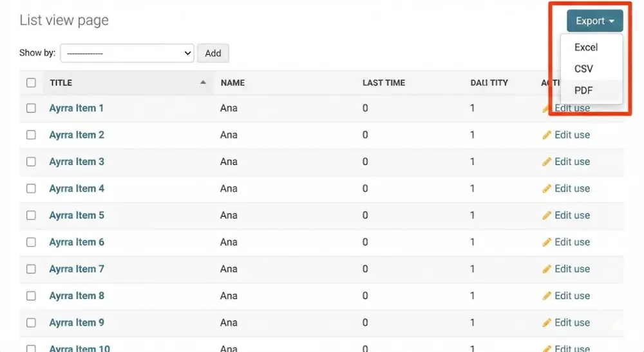Choose Excel from the Export menu

coord(586,47)
